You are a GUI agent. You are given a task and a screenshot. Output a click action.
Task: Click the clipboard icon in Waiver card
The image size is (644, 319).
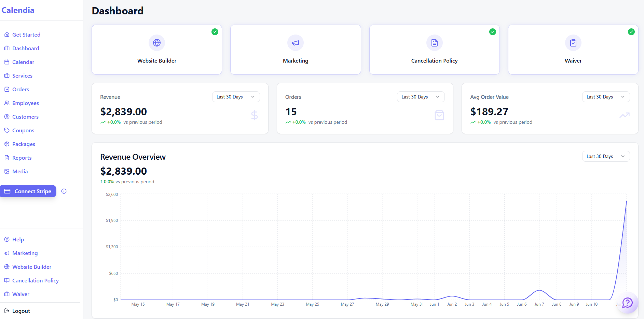[573, 43]
